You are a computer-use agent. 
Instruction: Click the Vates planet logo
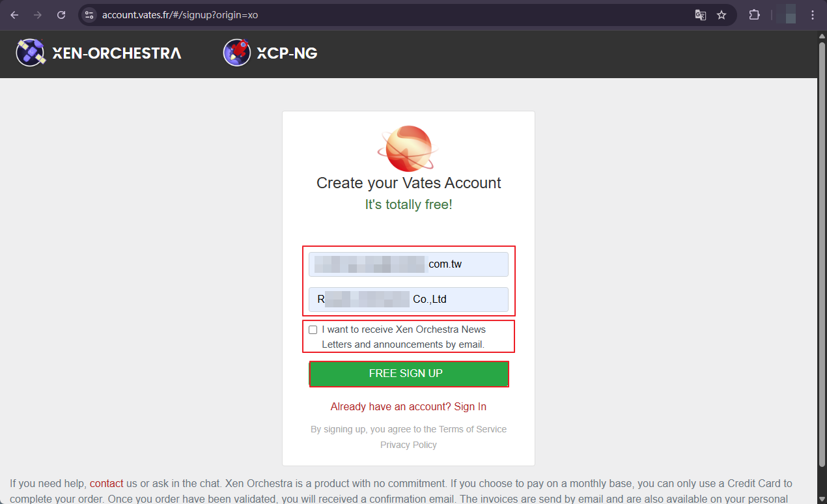pyautogui.click(x=408, y=148)
